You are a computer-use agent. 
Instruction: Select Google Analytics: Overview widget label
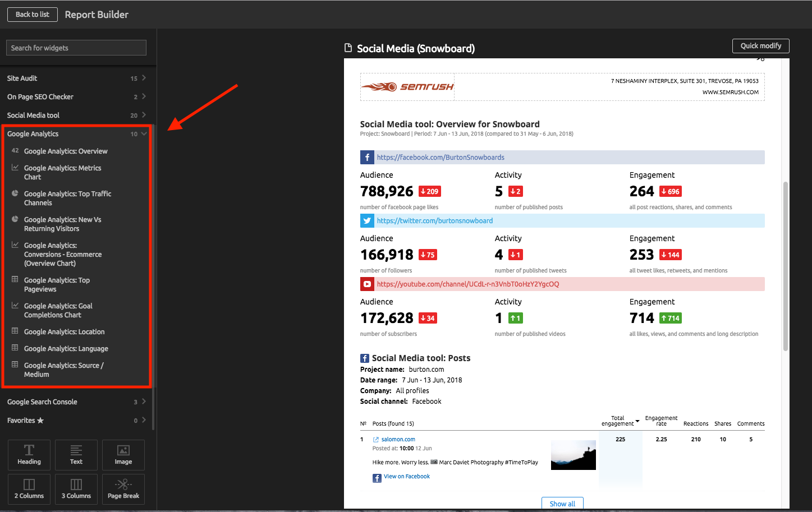(x=66, y=151)
